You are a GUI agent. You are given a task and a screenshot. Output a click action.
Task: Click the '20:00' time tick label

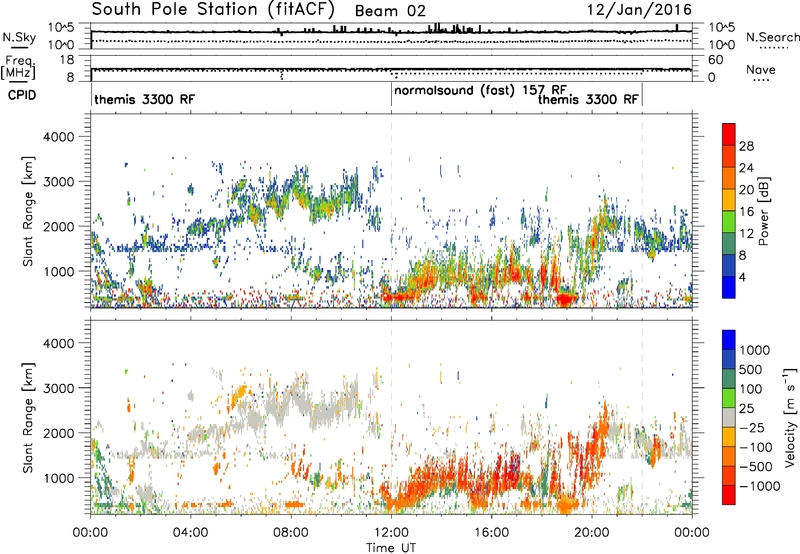click(x=592, y=533)
